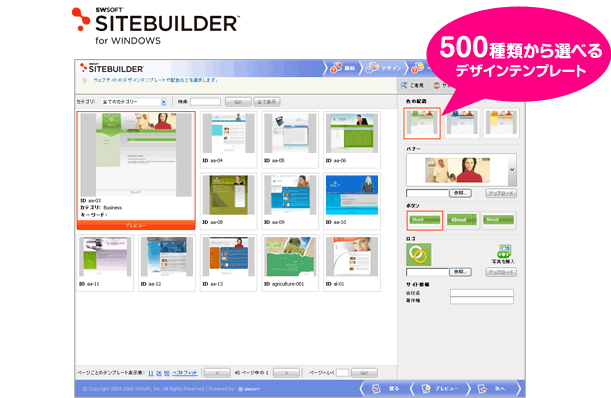Click the Preview button in footer
Screen dimensions: 611x398
pyautogui.click(x=440, y=389)
